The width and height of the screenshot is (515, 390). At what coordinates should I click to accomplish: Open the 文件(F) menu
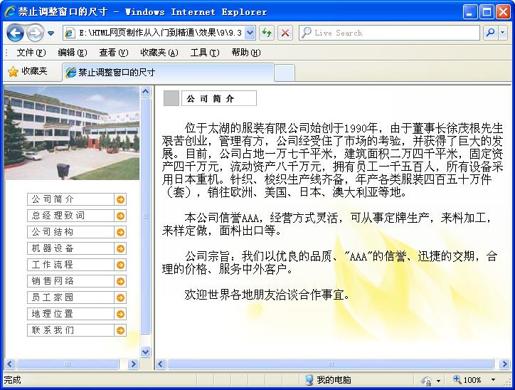pos(31,52)
